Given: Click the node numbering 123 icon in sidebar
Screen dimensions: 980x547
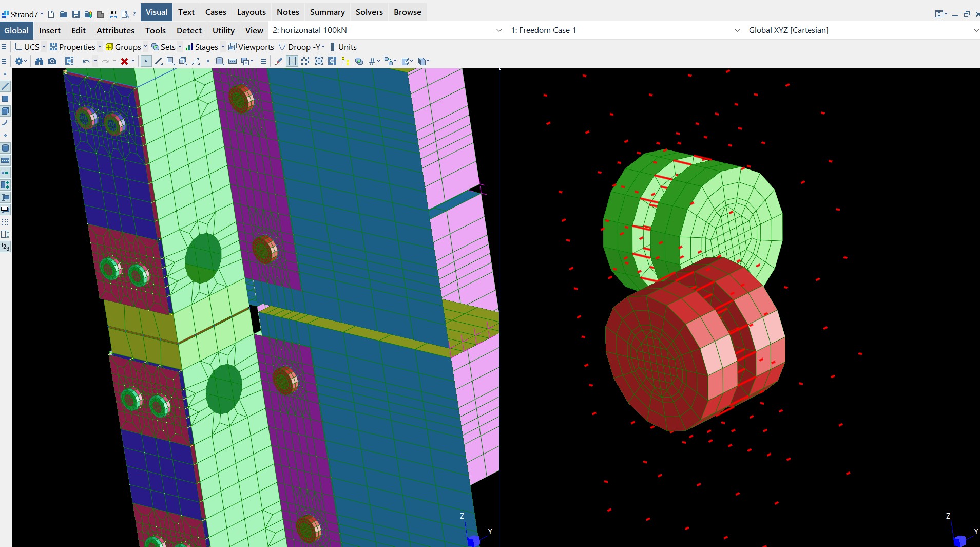Looking at the screenshot, I should click(x=5, y=247).
